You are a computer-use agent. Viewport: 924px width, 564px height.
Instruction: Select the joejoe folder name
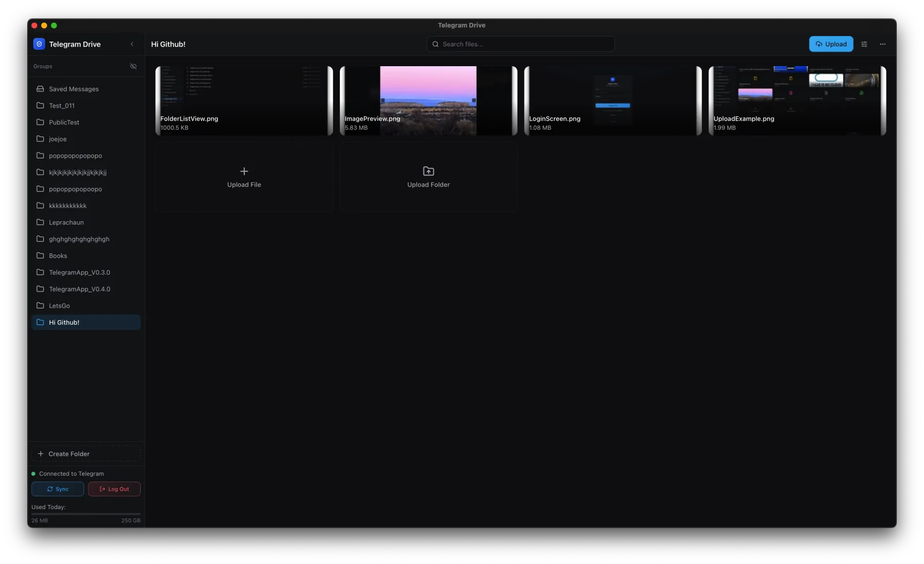58,139
